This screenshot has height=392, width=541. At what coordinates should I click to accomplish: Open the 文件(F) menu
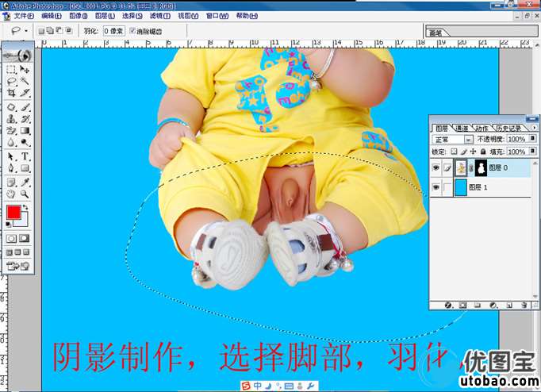[x=24, y=16]
